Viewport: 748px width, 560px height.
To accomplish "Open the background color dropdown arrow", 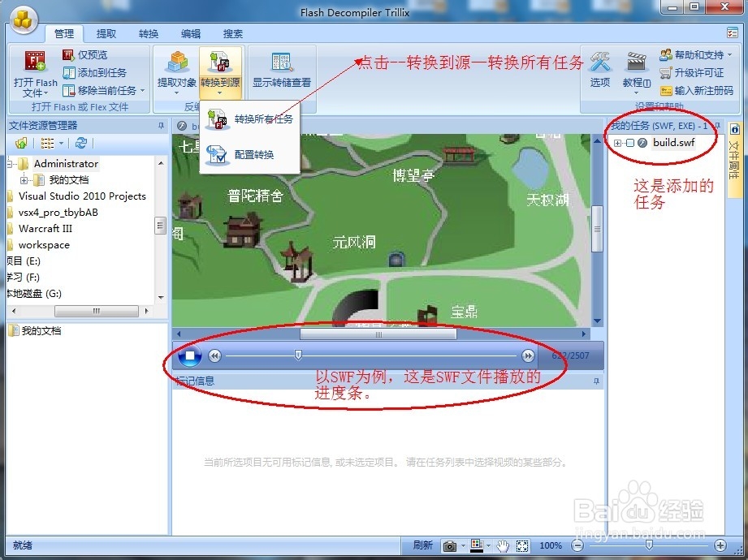I will point(488,546).
